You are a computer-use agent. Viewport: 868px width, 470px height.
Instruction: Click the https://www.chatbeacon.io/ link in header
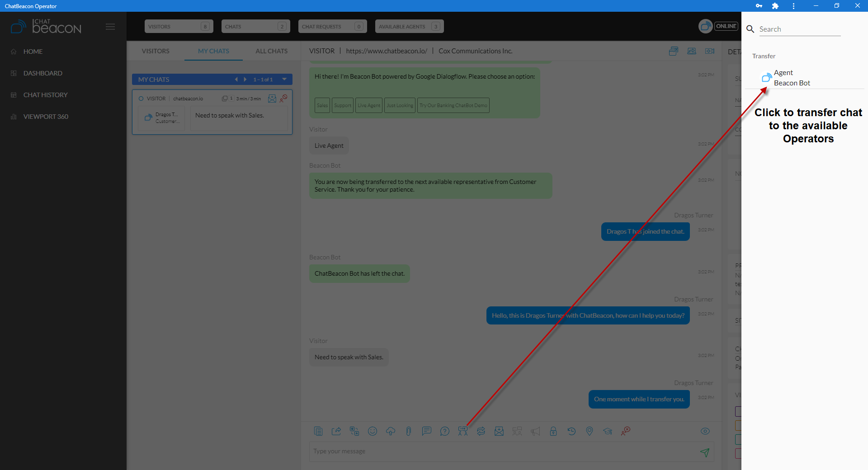(x=387, y=51)
